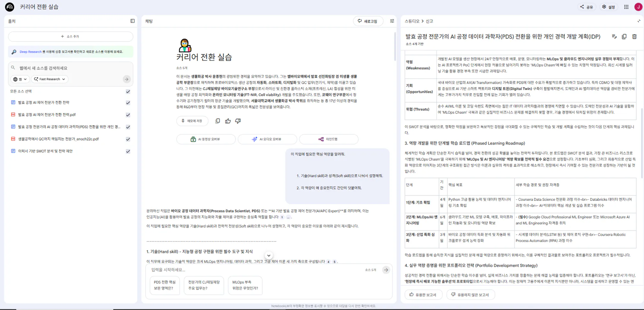Deselect the 발효 공정 AI 제어 전문가 전환 전략.pdf source

(128, 114)
